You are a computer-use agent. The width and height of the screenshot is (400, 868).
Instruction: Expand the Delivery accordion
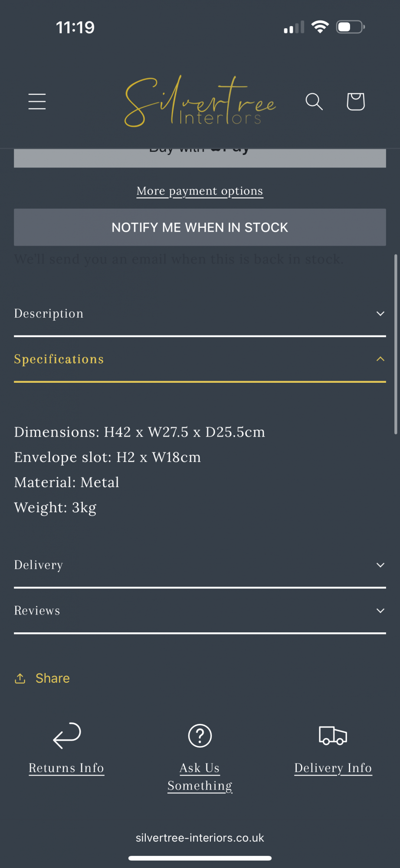click(200, 565)
